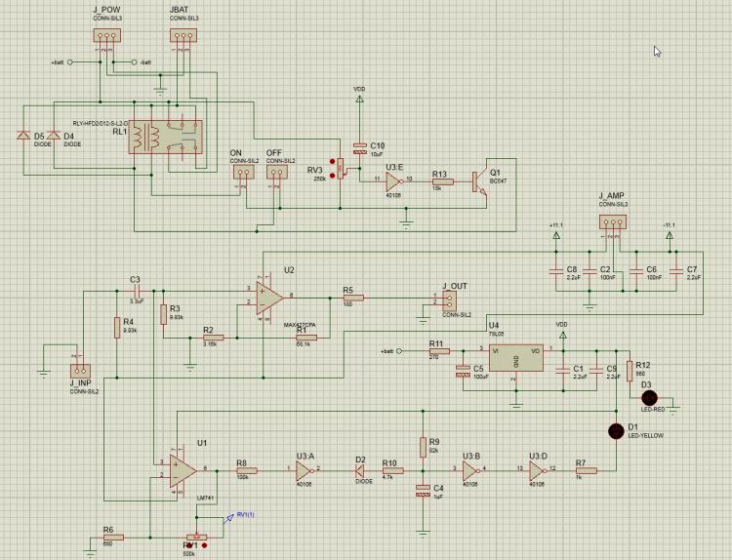Select resistor R12
Image resolution: width=732 pixels, height=560 pixels.
(x=630, y=371)
